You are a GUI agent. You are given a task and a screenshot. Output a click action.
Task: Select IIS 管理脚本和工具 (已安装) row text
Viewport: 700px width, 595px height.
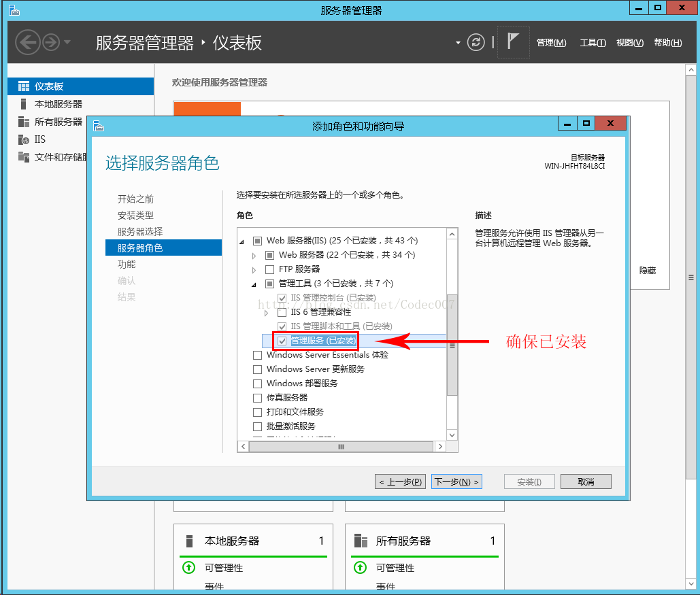click(341, 326)
